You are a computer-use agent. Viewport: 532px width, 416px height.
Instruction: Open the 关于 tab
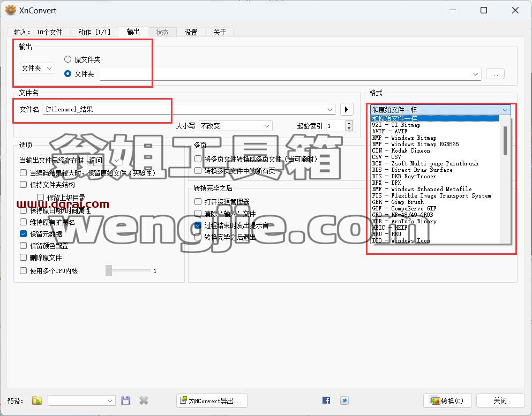[x=220, y=32]
